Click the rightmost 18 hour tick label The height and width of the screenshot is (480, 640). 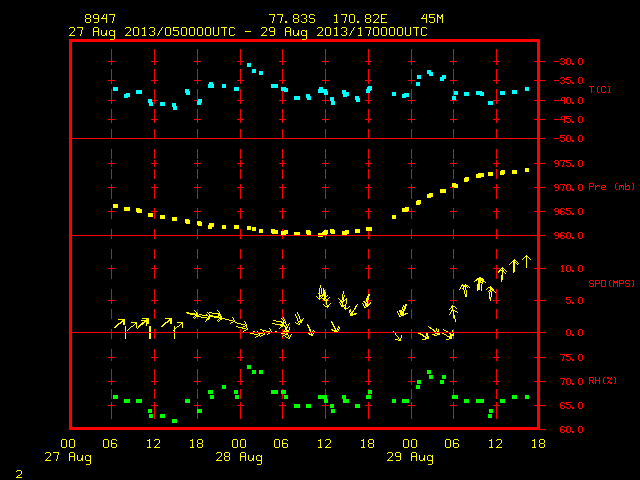coord(538,444)
